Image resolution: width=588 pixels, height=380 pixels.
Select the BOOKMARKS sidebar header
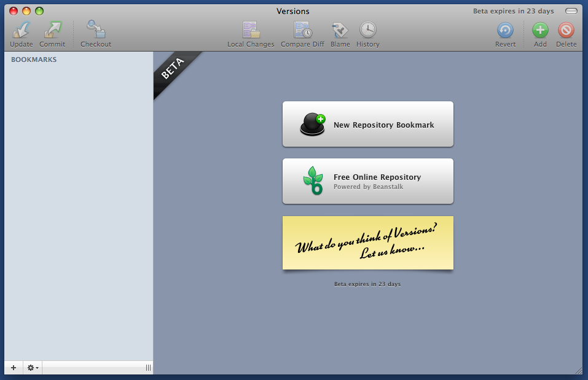(x=34, y=60)
